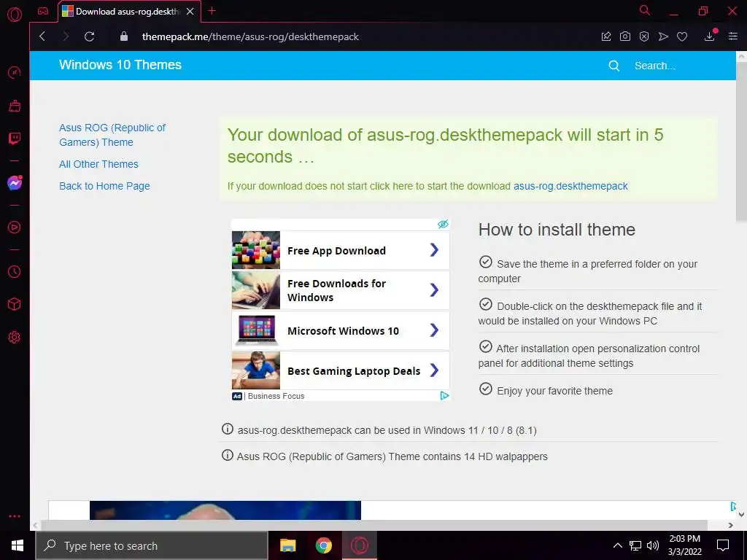Open Messenger panel in sidebar
This screenshot has width=747, height=560.
[x=15, y=183]
